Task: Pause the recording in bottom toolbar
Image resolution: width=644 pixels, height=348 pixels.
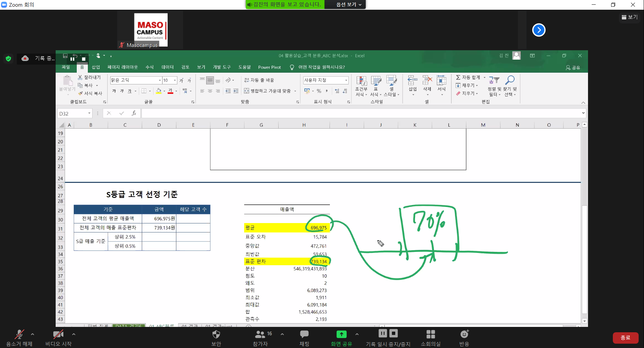Action: click(x=383, y=333)
